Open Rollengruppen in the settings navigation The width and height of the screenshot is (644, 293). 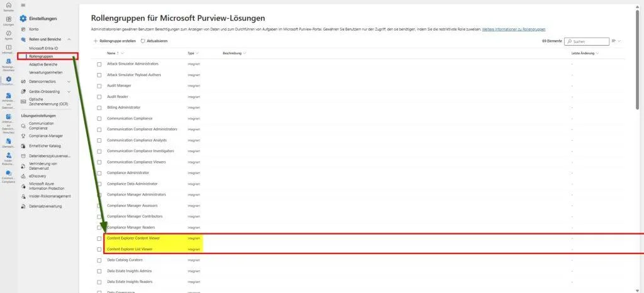(x=41, y=56)
